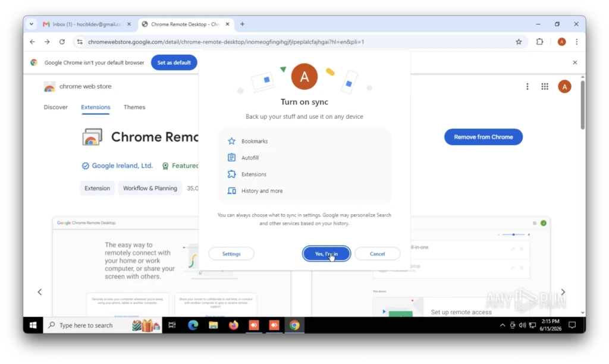Open sync Settings from the dialog
The width and height of the screenshot is (609, 364).
coord(231,254)
